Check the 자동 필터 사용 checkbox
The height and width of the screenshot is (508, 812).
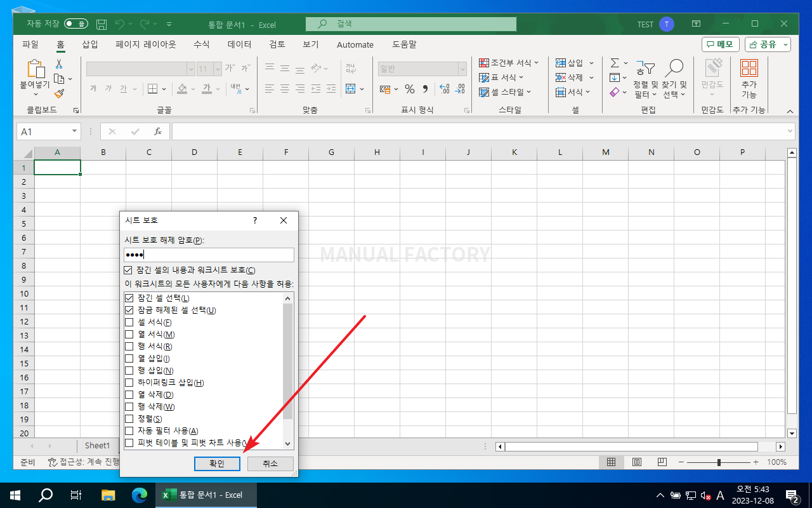129,431
